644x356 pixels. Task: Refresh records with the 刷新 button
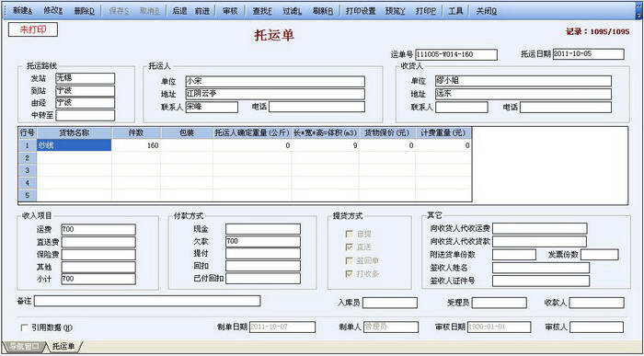(322, 11)
